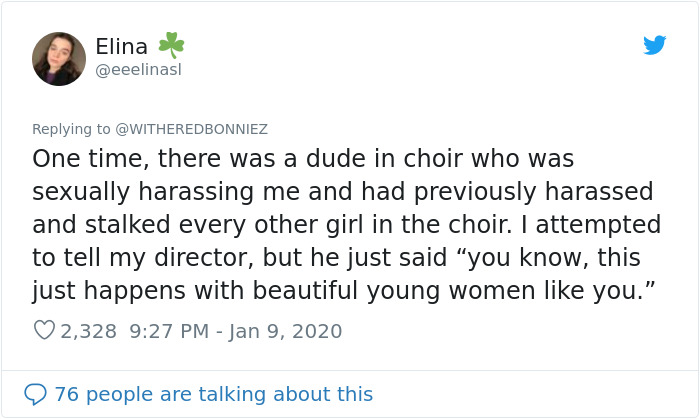Open "76 people are talking about this"

pyautogui.click(x=213, y=394)
